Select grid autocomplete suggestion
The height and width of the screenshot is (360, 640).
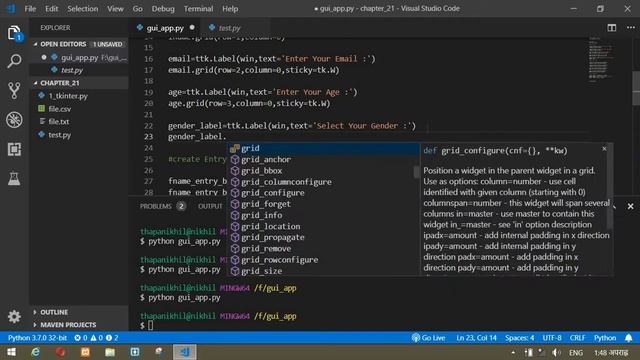[x=323, y=148]
